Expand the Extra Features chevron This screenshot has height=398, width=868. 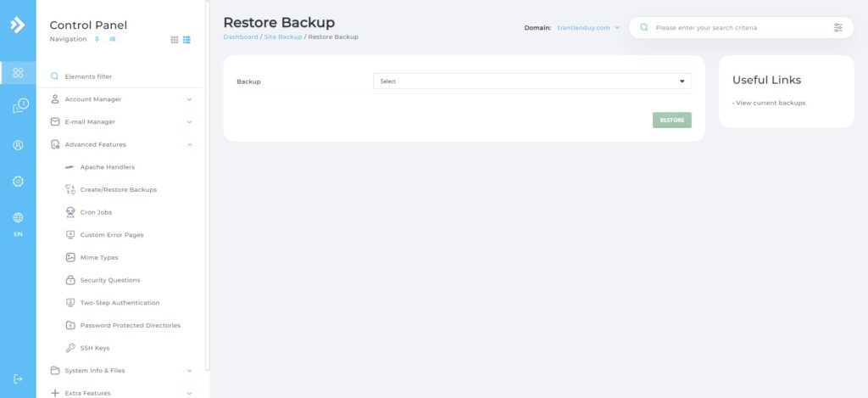click(189, 394)
